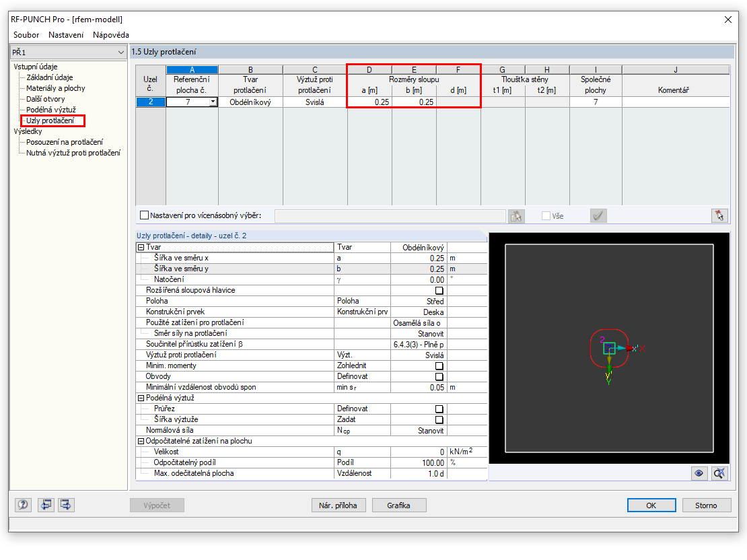
Task: Click the Velikost q value 0
Action: point(419,452)
